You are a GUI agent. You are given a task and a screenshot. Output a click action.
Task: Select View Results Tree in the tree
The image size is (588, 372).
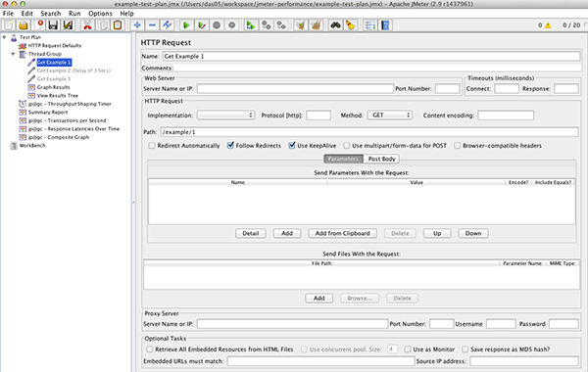tap(58, 96)
